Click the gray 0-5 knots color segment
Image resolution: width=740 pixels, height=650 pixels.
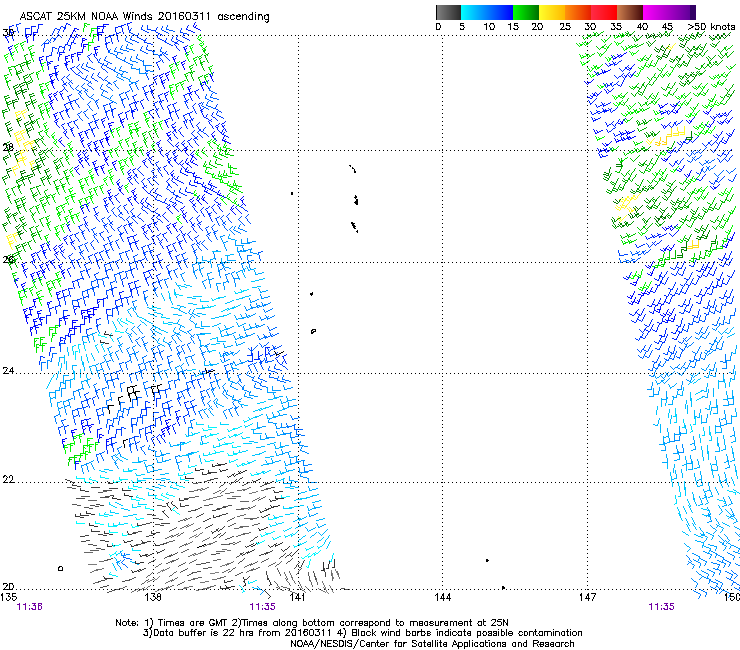448,12
